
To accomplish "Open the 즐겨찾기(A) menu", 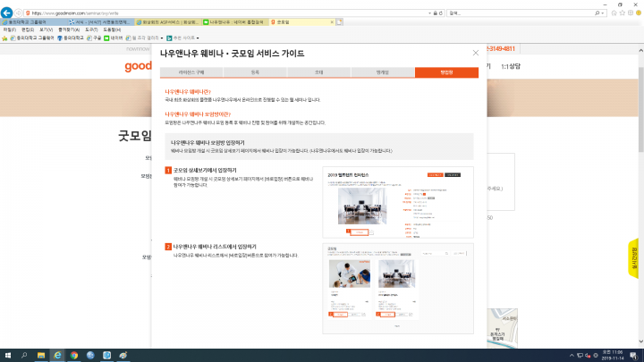I will 69,30.
